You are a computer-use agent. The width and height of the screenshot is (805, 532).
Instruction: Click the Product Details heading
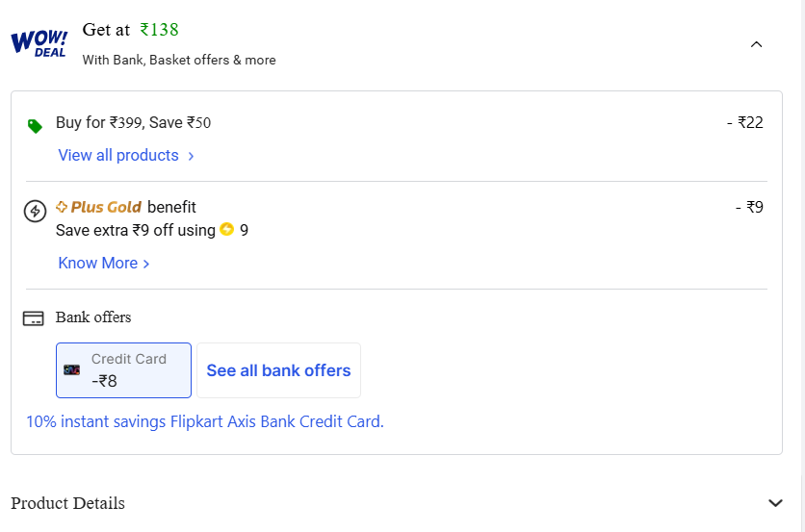[x=67, y=503]
